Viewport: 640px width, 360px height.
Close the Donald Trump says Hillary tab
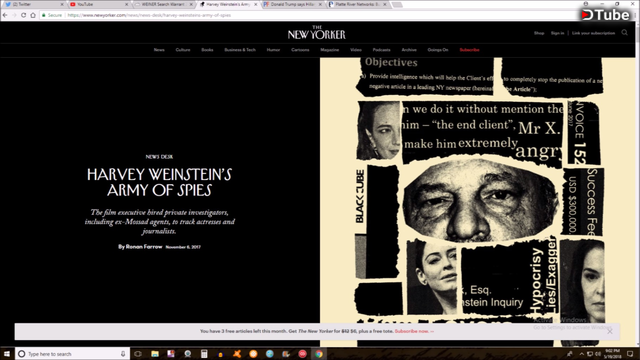[x=320, y=4]
